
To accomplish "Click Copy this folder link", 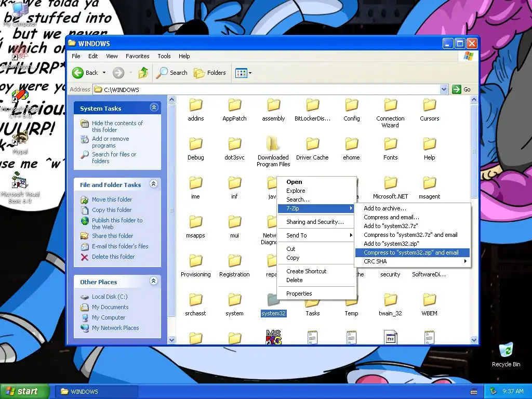I will pyautogui.click(x=112, y=210).
